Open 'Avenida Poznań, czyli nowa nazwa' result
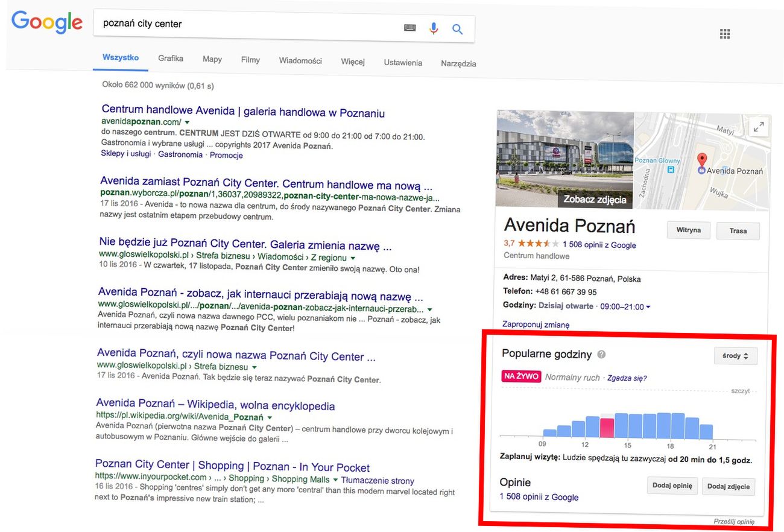 (236, 355)
